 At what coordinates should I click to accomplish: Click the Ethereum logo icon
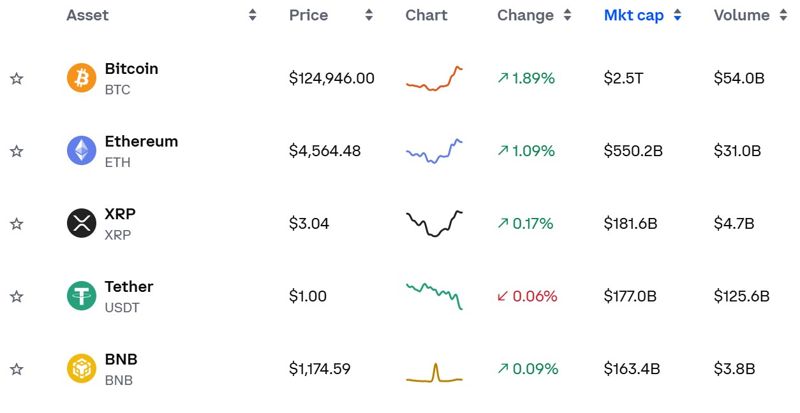[x=81, y=151]
